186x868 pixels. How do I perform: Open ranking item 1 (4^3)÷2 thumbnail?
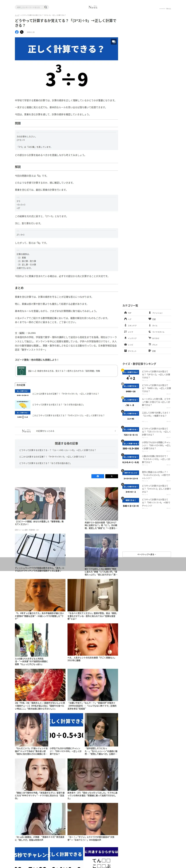(x=131, y=376)
